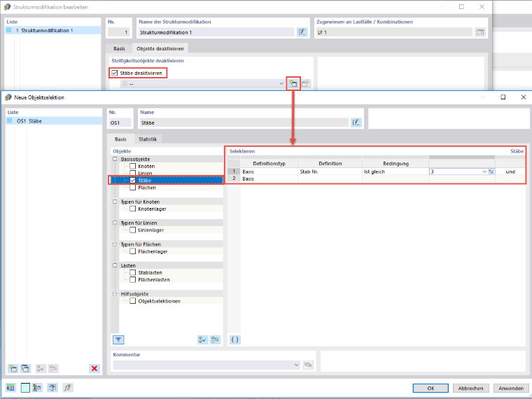Image resolution: width=532 pixels, height=399 pixels.
Task: Maximize the Neue Objektselektion window
Action: coord(503,97)
